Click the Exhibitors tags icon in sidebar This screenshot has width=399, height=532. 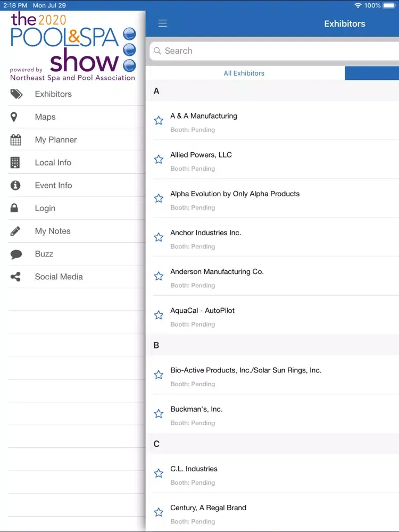pyautogui.click(x=16, y=94)
